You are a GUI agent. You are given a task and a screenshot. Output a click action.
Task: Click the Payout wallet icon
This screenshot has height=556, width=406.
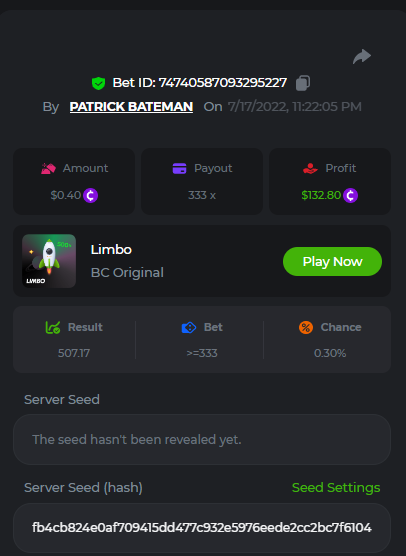pos(179,168)
